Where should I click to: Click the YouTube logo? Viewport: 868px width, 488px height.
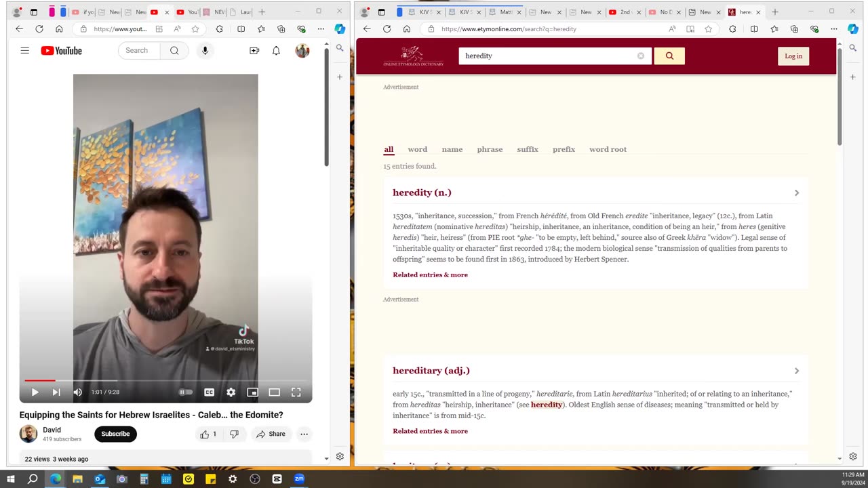pyautogui.click(x=61, y=51)
